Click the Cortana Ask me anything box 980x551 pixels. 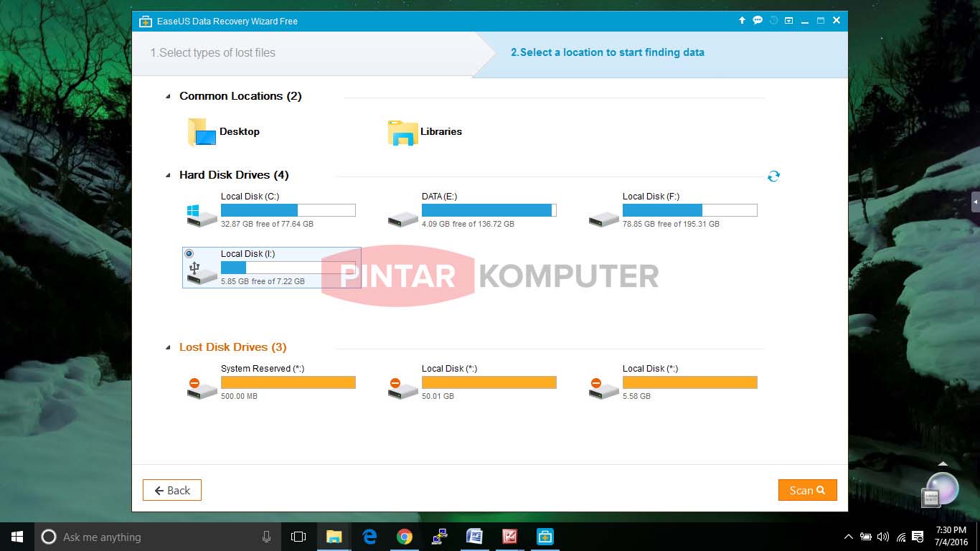[x=157, y=537]
